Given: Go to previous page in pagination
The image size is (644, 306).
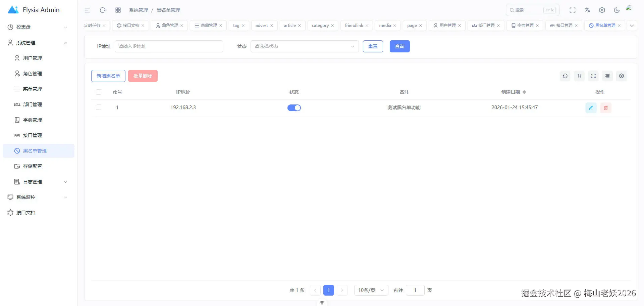Looking at the screenshot, I should (315, 290).
